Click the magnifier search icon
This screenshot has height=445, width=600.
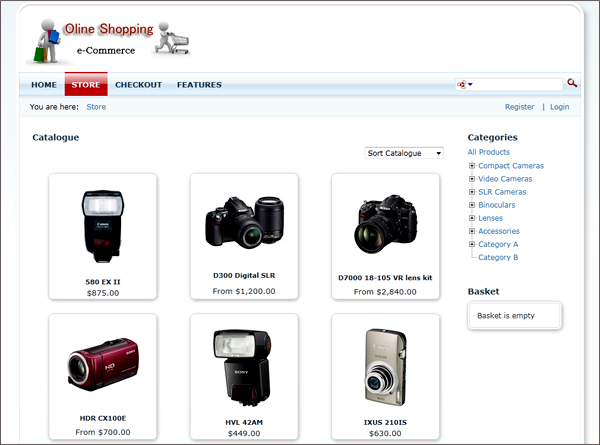point(572,83)
